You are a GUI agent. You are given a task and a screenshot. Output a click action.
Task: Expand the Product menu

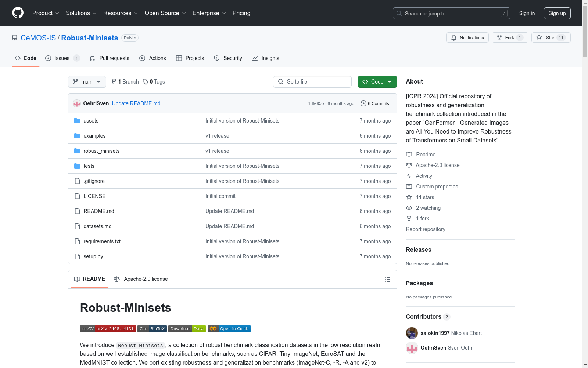click(46, 13)
